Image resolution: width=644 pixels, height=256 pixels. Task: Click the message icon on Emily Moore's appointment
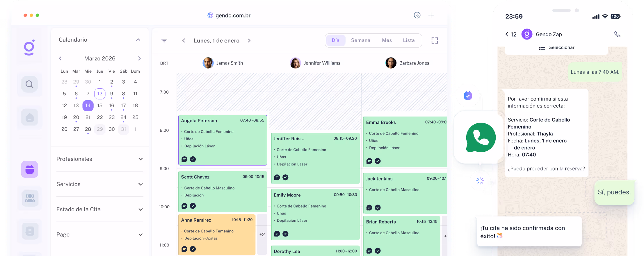click(x=277, y=234)
